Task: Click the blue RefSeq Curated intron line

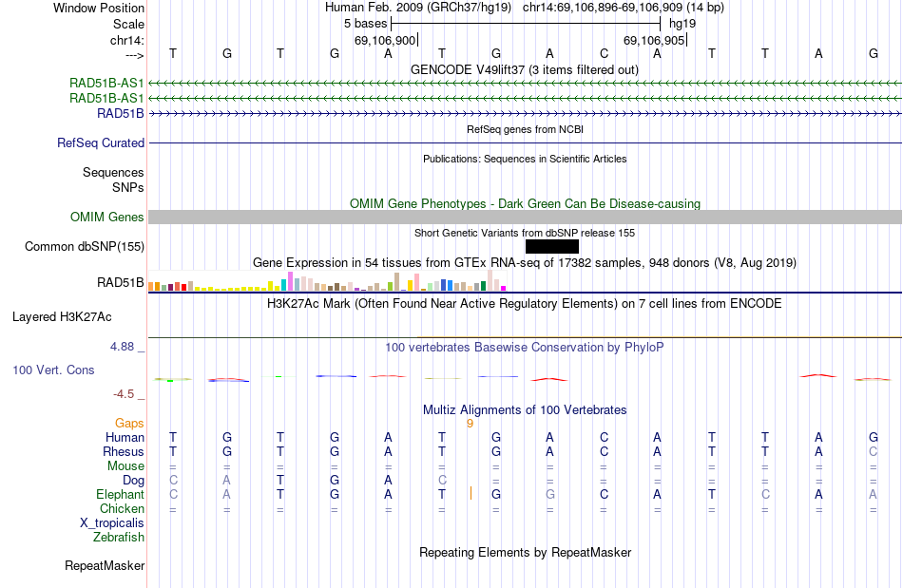Action: [x=525, y=142]
